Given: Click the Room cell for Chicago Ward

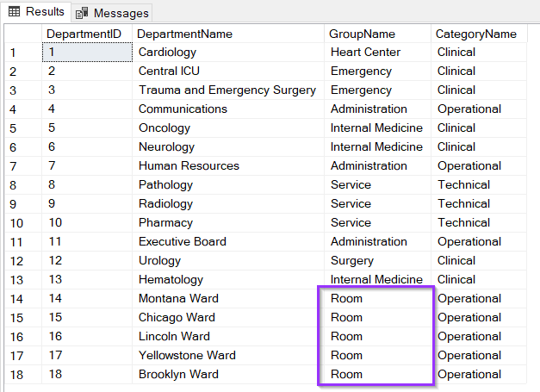Looking at the screenshot, I should [x=347, y=318].
